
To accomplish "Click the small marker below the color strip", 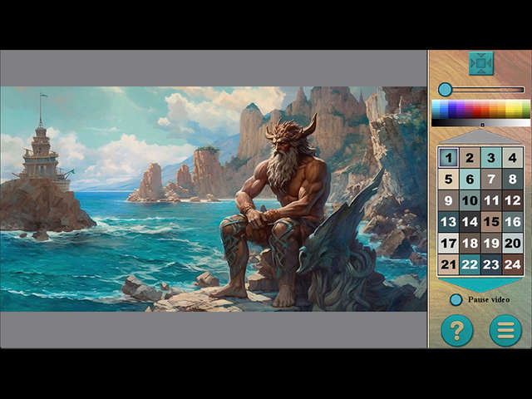I will (482, 126).
